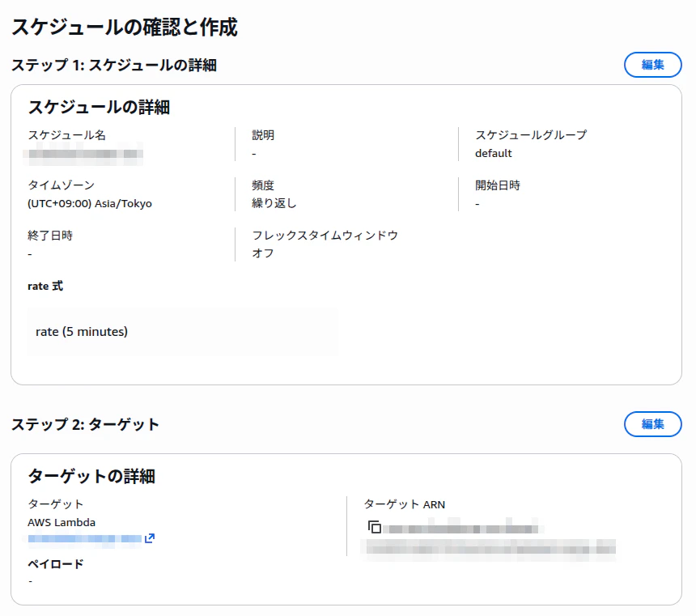This screenshot has height=616, width=696.
Task: Click the オフ flex time window value
Action: [263, 253]
